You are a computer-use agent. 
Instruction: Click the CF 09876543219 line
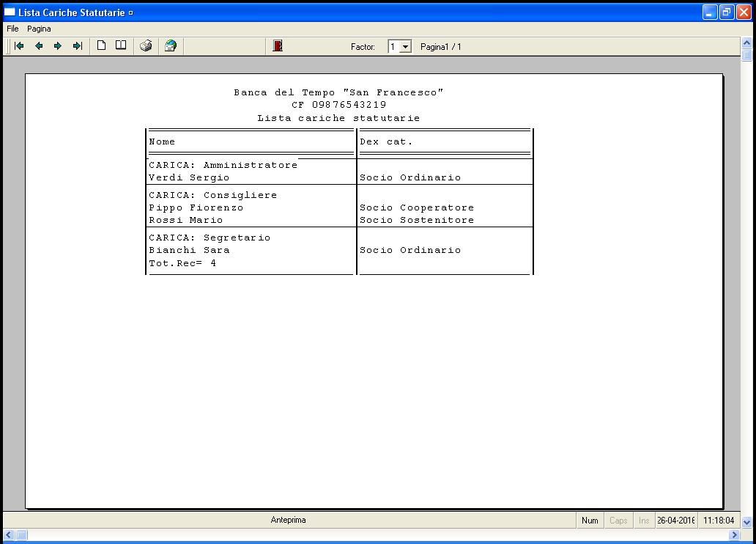coord(339,105)
